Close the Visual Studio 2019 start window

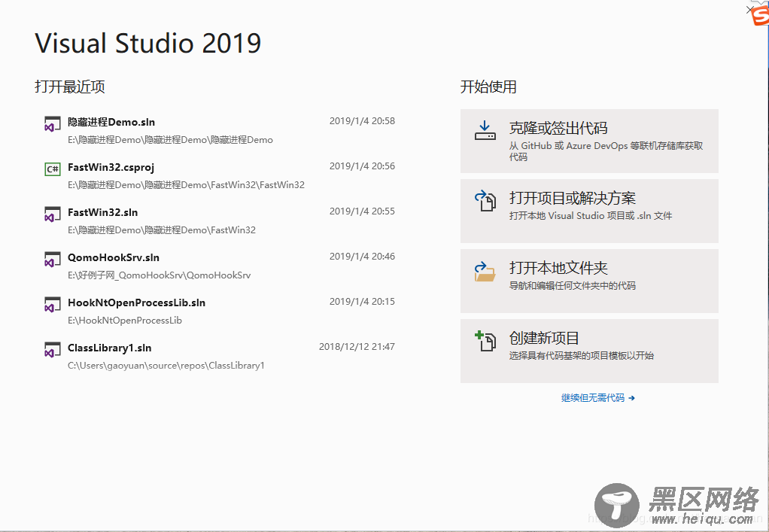(x=749, y=10)
